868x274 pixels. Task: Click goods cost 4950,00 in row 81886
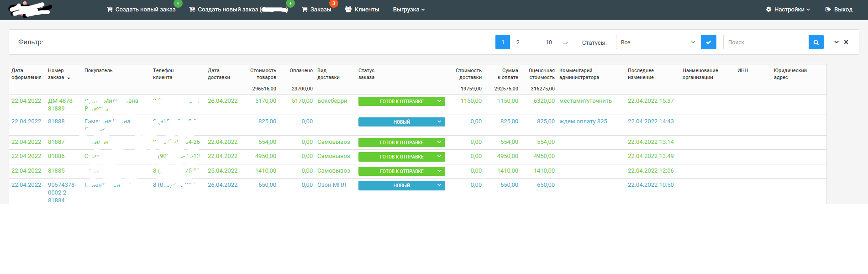[266, 156]
